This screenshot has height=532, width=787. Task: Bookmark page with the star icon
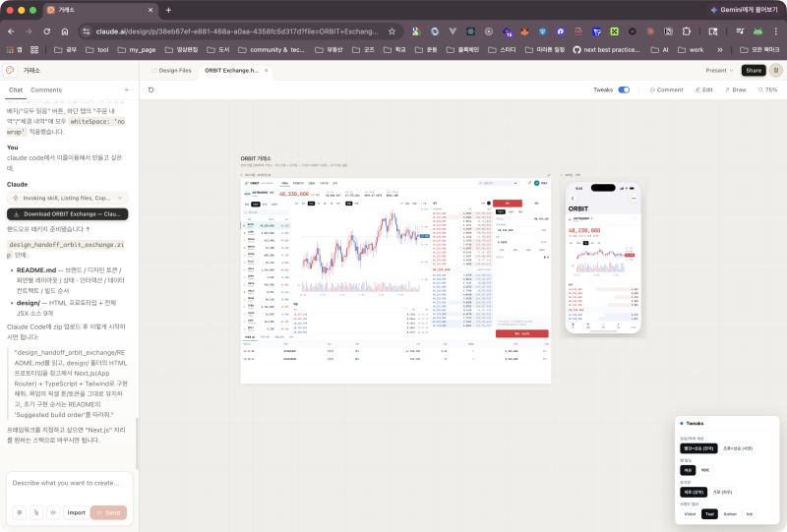point(392,31)
